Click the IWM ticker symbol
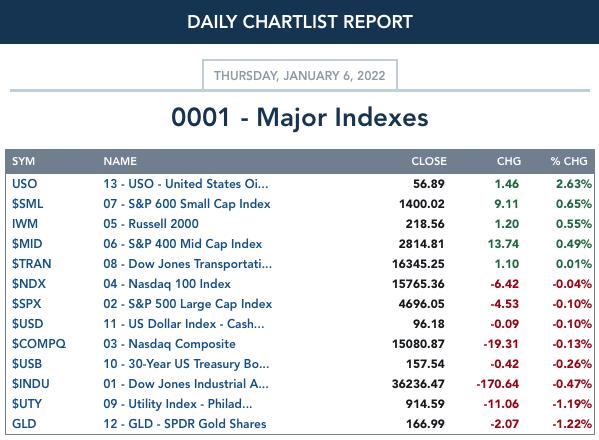 tap(25, 223)
